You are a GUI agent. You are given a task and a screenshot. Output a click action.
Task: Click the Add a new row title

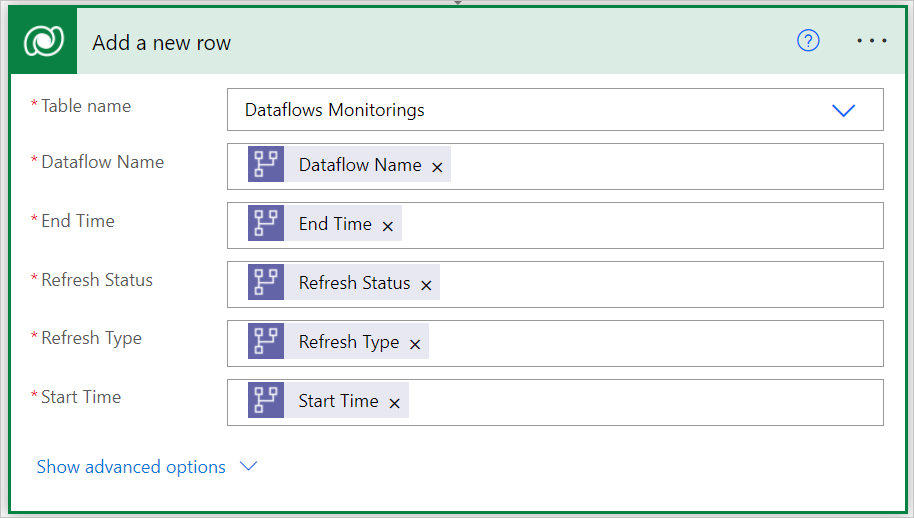point(161,43)
